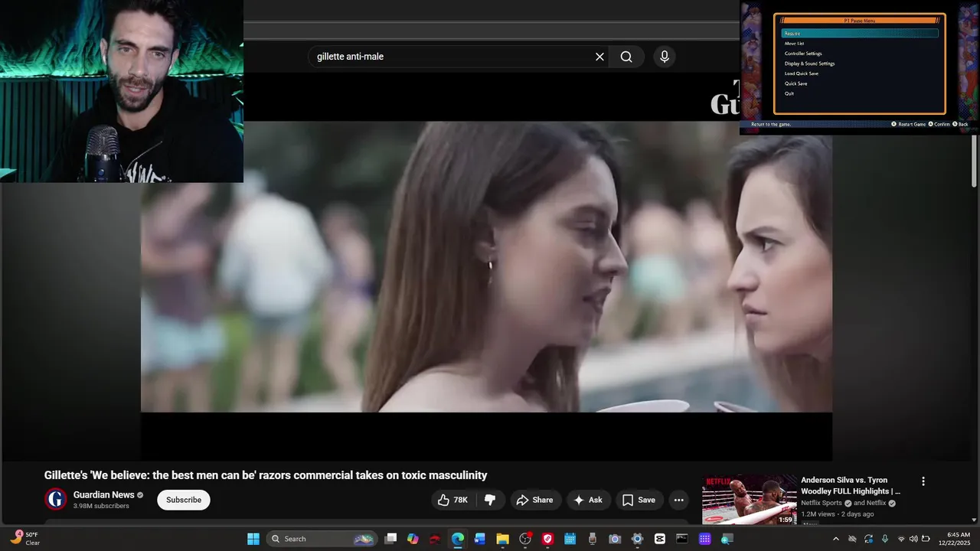Screen dimensions: 980x551
Task: Open the terminal app icon in taskbar
Action: [682, 539]
